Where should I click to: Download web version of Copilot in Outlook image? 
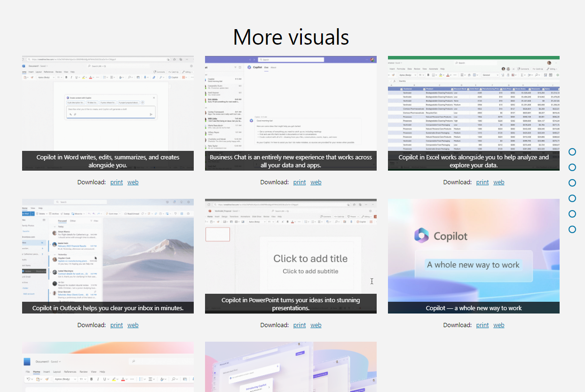coord(133,325)
